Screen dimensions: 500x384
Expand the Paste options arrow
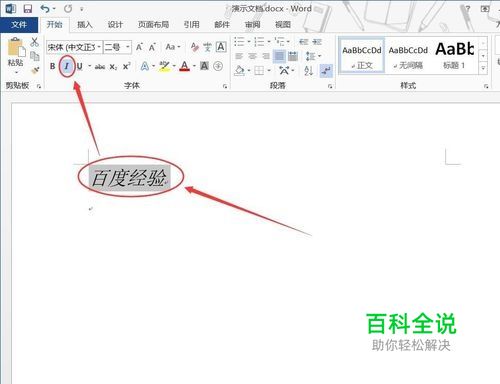(x=16, y=72)
